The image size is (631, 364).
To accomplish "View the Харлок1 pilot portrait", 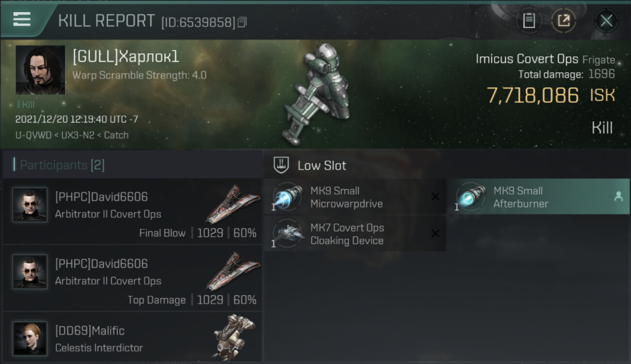I will pos(40,70).
